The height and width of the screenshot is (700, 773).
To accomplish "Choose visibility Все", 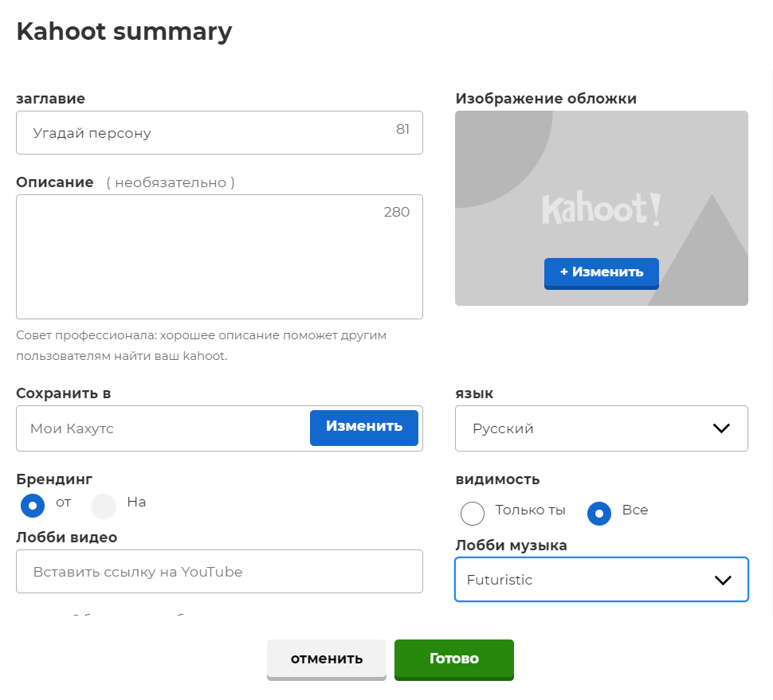I will pyautogui.click(x=599, y=514).
